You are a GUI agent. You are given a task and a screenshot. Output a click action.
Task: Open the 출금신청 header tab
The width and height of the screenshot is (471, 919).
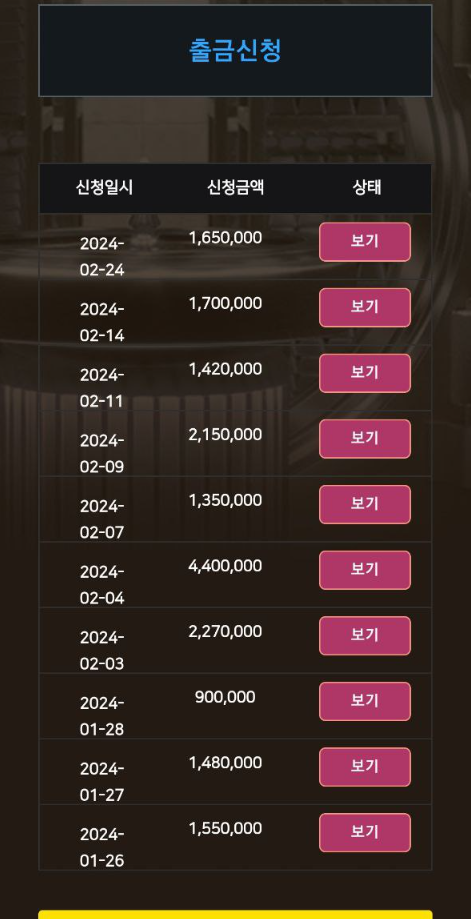click(235, 50)
